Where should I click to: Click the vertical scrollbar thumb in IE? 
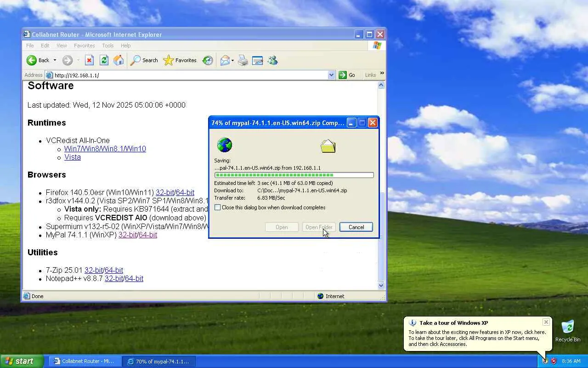point(381,236)
